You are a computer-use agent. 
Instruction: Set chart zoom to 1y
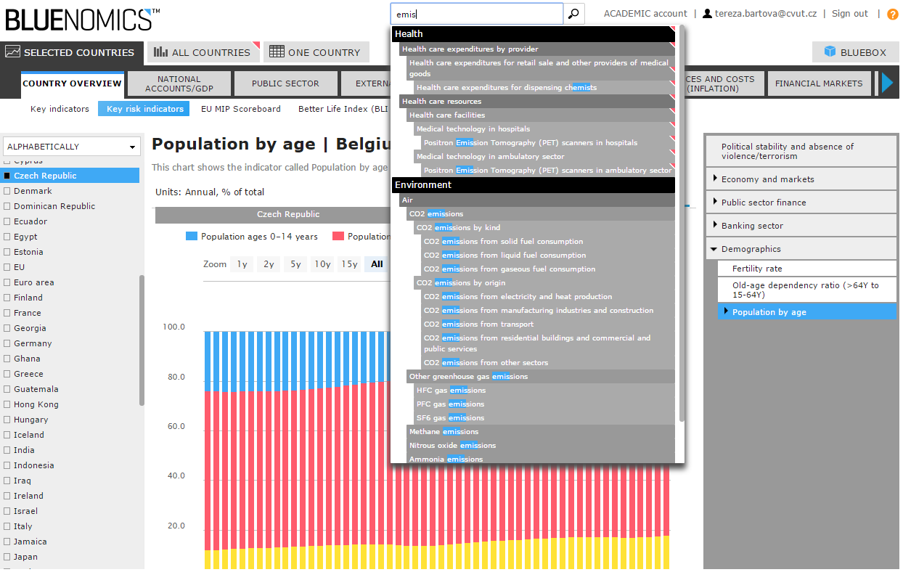pyautogui.click(x=242, y=264)
